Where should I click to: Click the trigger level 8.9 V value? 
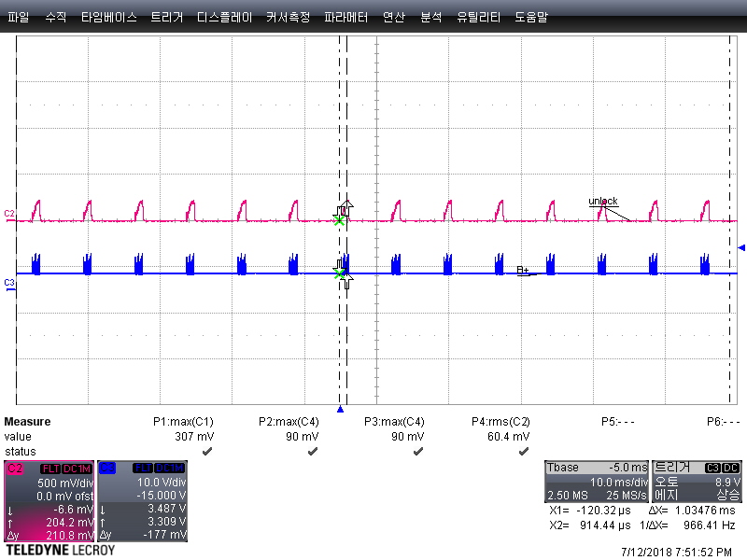tap(727, 483)
